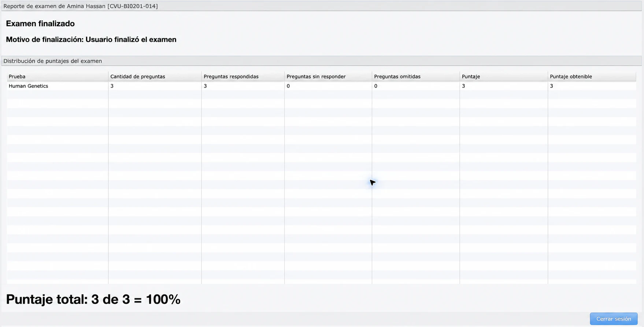Click the Preguntas omitidas column header
This screenshot has height=327, width=644.
[416, 76]
